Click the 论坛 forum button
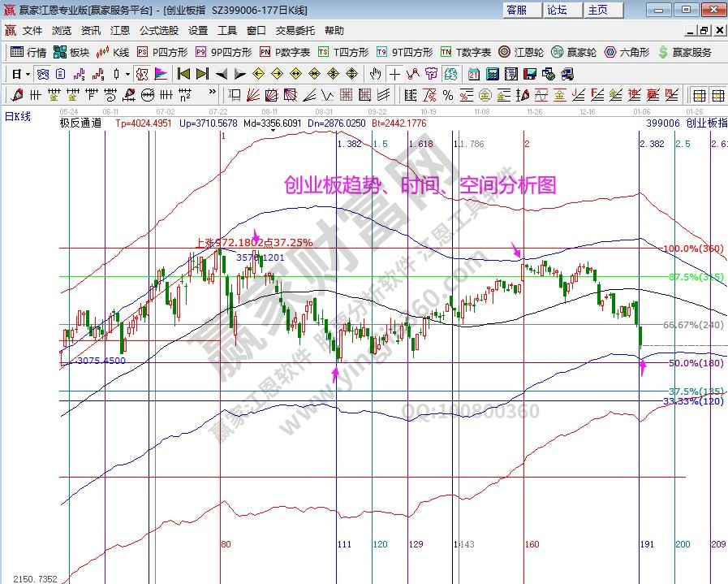This screenshot has height=584, width=728. 558,10
